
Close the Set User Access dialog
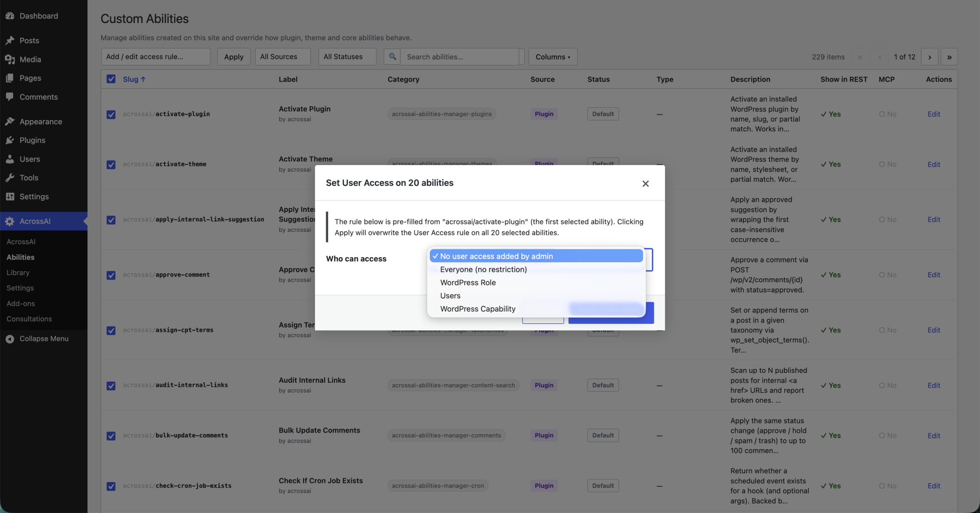[645, 184]
